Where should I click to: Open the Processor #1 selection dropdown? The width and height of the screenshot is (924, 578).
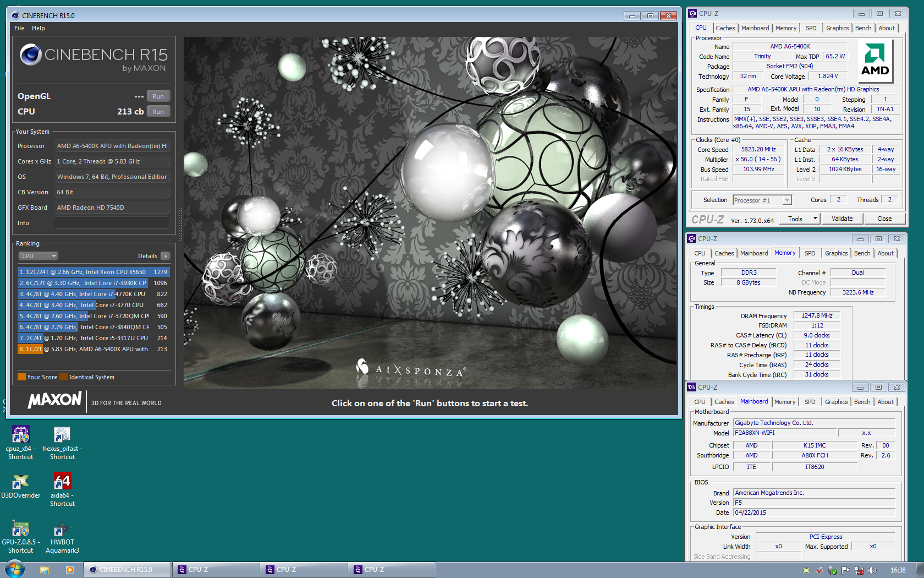[762, 200]
